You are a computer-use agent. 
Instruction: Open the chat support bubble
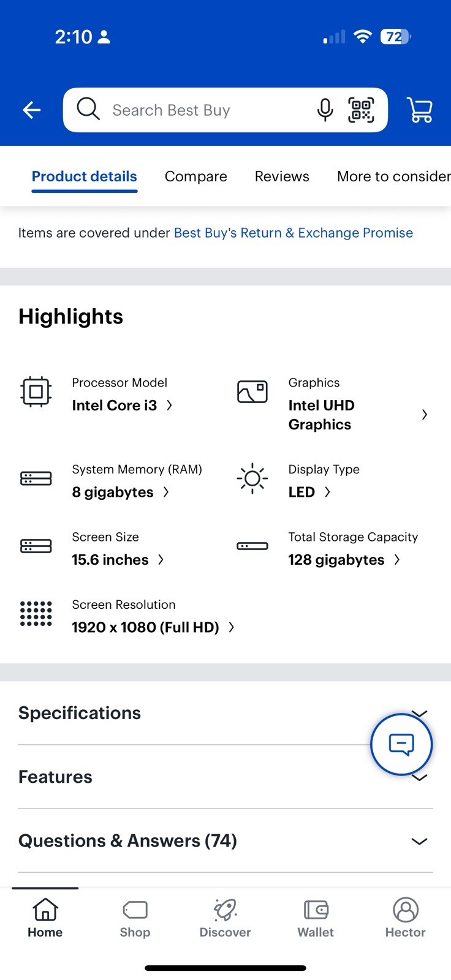point(401,744)
